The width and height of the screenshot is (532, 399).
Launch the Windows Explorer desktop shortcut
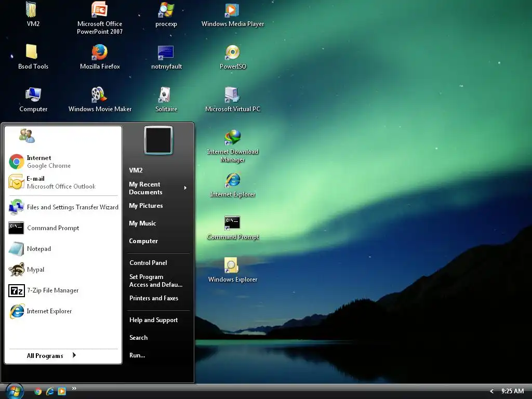(232, 270)
